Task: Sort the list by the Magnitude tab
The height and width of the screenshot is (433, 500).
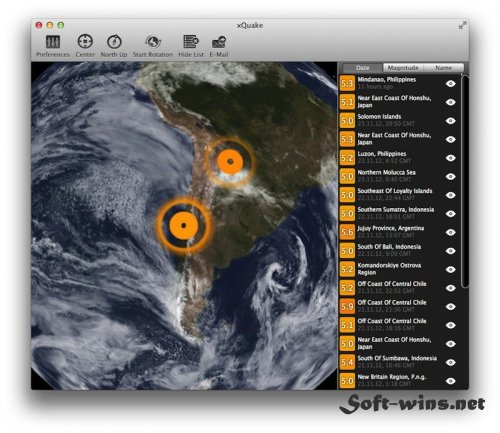Action: click(x=403, y=68)
